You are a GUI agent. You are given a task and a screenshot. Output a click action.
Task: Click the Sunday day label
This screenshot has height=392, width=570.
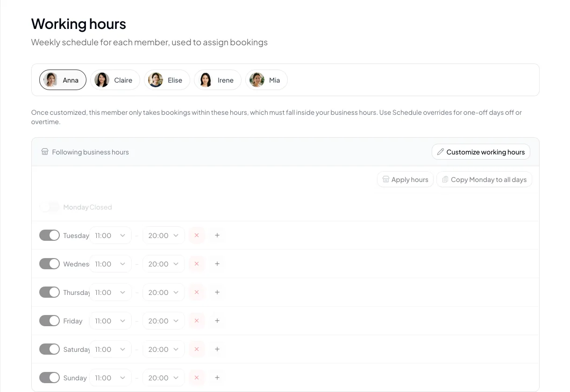coord(75,378)
